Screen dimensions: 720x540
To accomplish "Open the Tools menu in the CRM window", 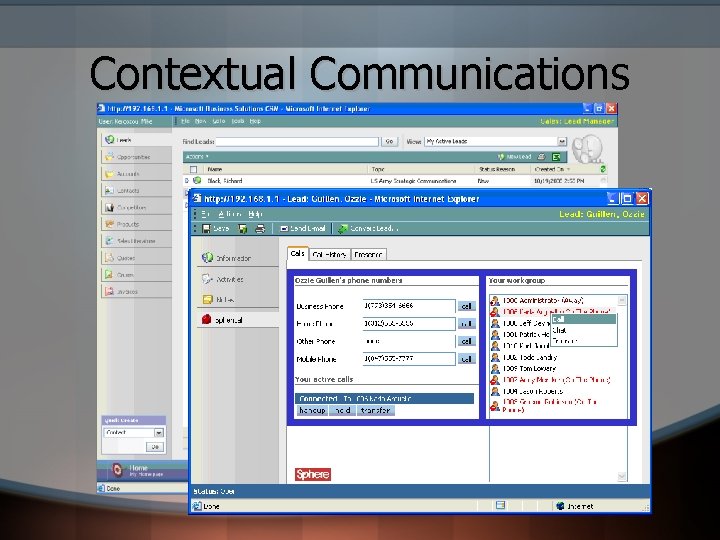I will click(x=237, y=121).
